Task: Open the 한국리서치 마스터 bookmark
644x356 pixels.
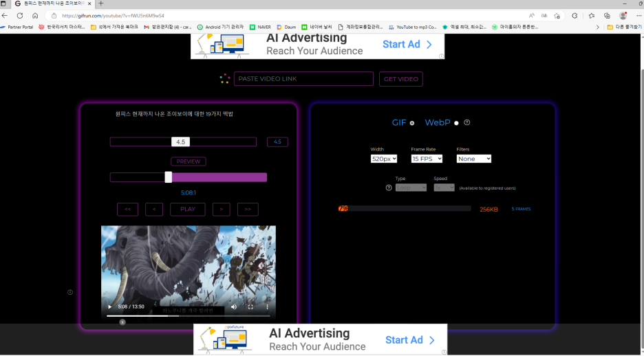Action: point(62,27)
